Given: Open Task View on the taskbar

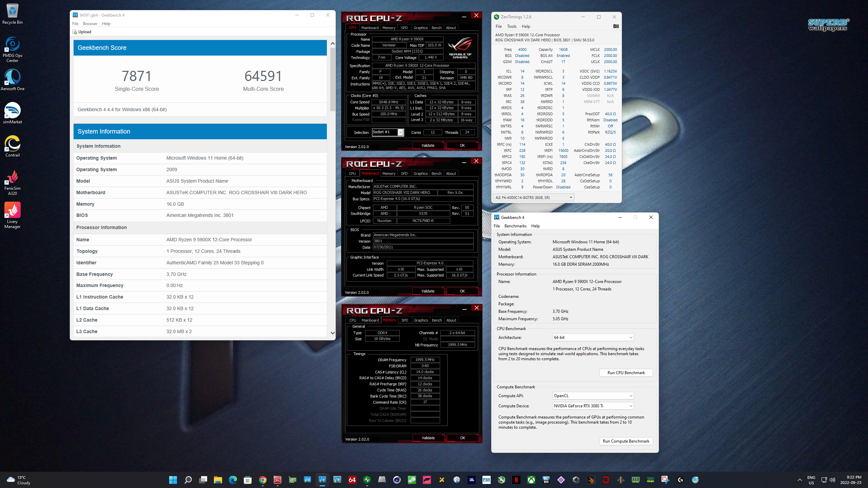Looking at the screenshot, I should click(203, 480).
